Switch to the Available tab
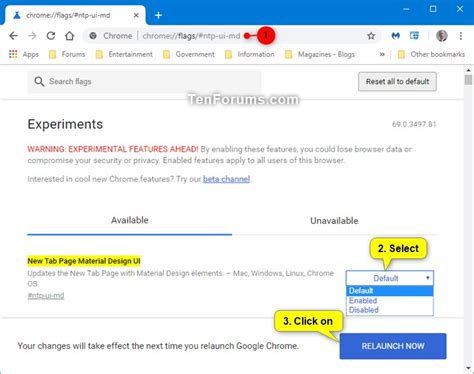The height and width of the screenshot is (374, 474). (x=130, y=220)
